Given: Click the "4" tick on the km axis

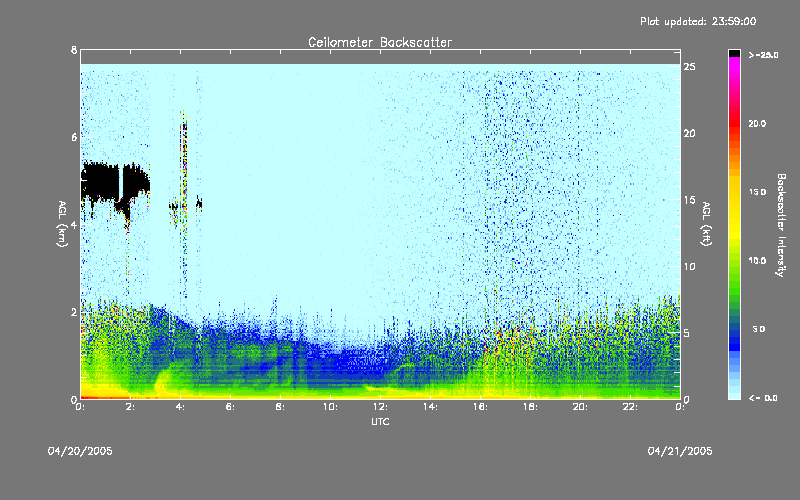Looking at the screenshot, I should pyautogui.click(x=74, y=224).
